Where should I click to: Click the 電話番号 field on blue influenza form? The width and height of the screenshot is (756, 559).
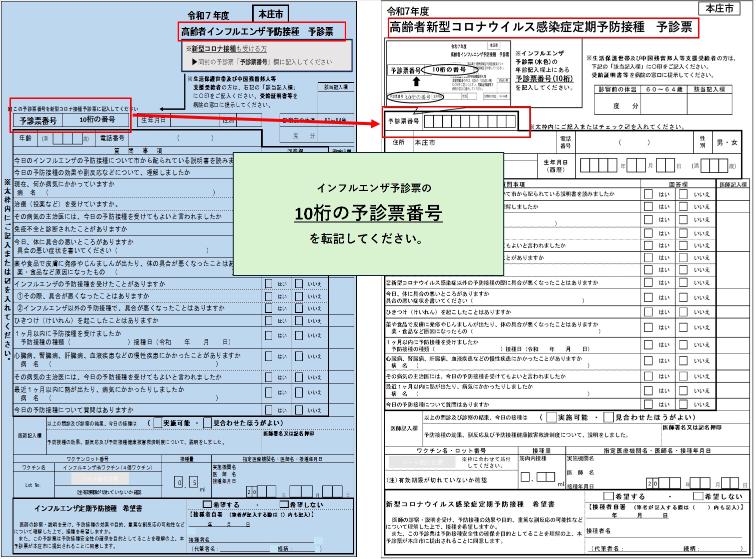pos(194,138)
